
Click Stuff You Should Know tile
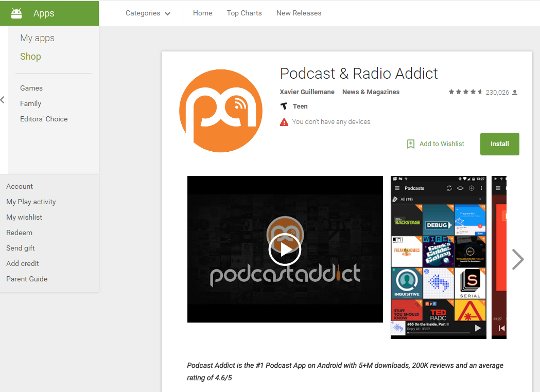click(x=407, y=310)
